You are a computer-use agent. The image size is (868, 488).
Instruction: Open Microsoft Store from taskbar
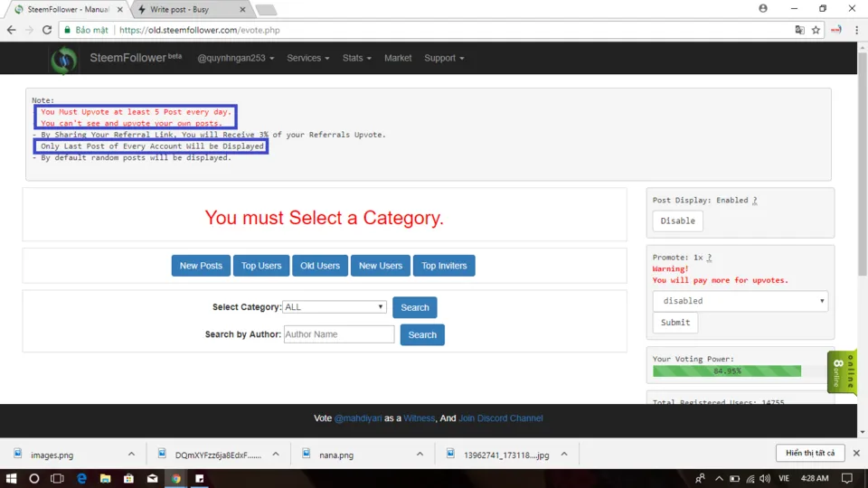128,478
